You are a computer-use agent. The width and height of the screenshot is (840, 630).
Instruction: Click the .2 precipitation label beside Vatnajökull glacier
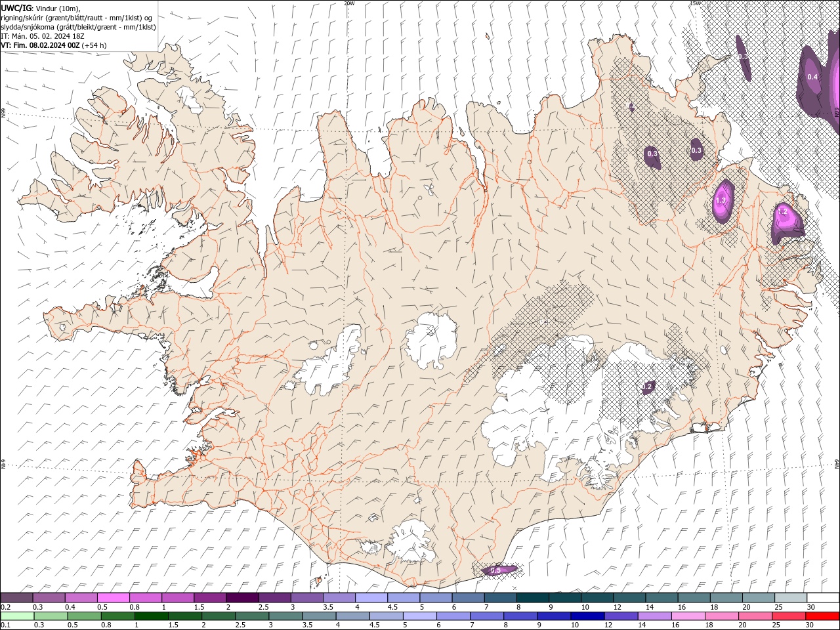[647, 387]
